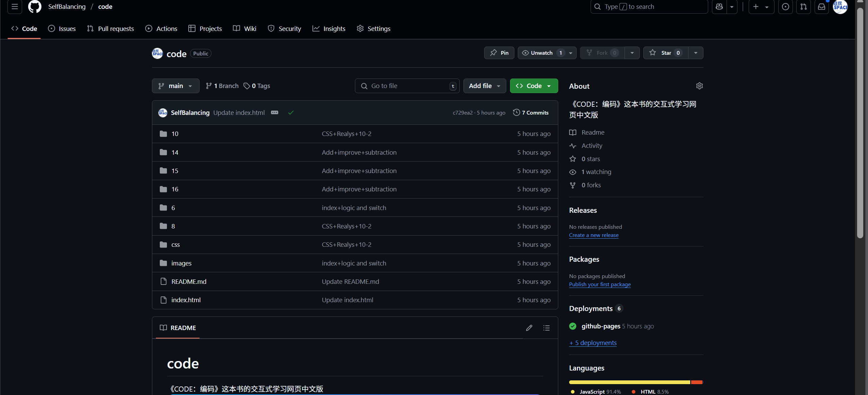
Task: Open the README.md file
Action: pos(189,281)
